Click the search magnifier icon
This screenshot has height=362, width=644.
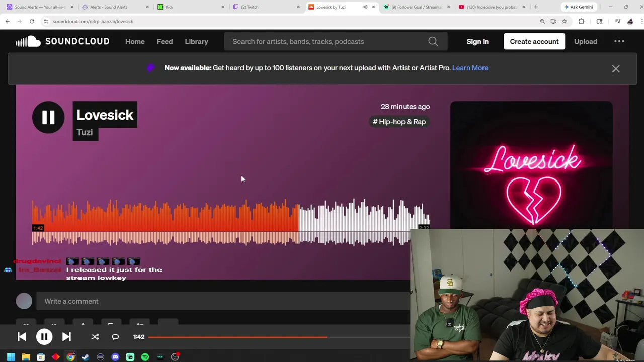(433, 41)
